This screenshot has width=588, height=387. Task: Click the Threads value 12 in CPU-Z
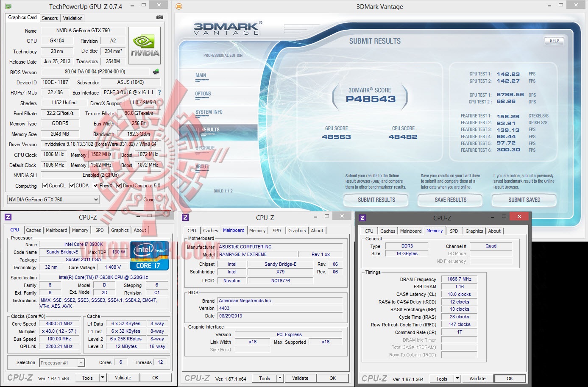160,362
